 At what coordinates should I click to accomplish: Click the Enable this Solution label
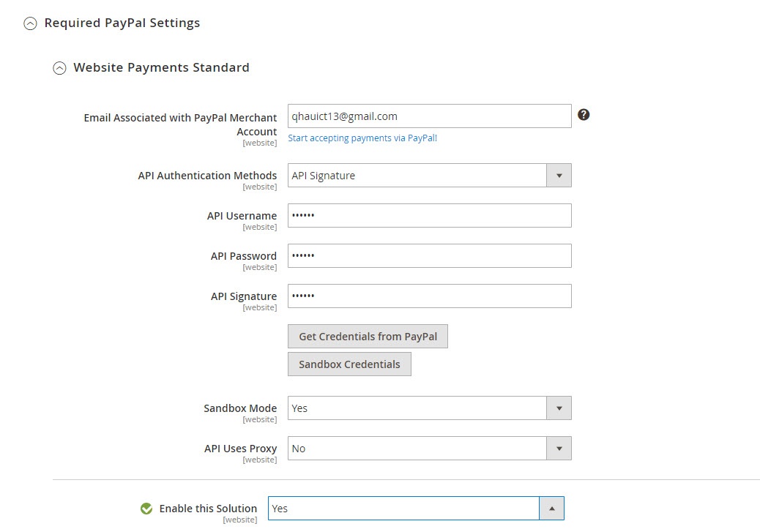pyautogui.click(x=208, y=509)
